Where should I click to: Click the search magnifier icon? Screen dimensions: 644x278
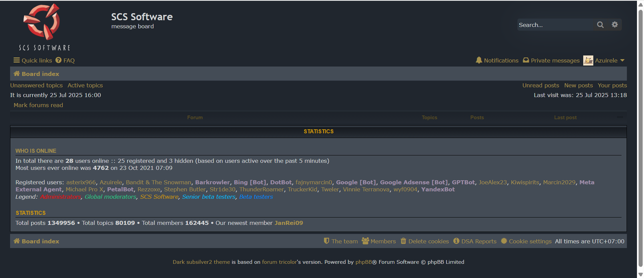tap(600, 25)
